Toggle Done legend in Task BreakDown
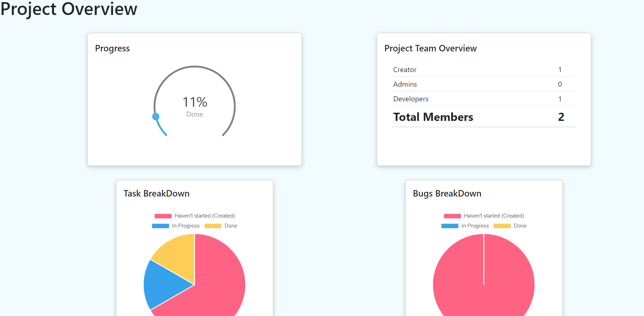This screenshot has height=316, width=644. [x=221, y=226]
